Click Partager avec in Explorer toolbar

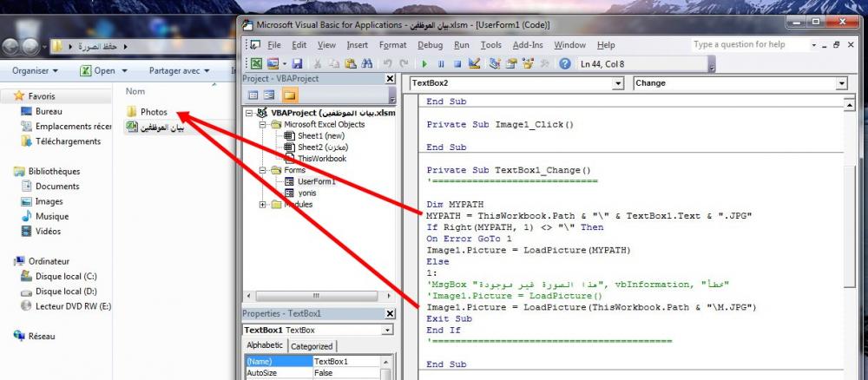pos(179,71)
